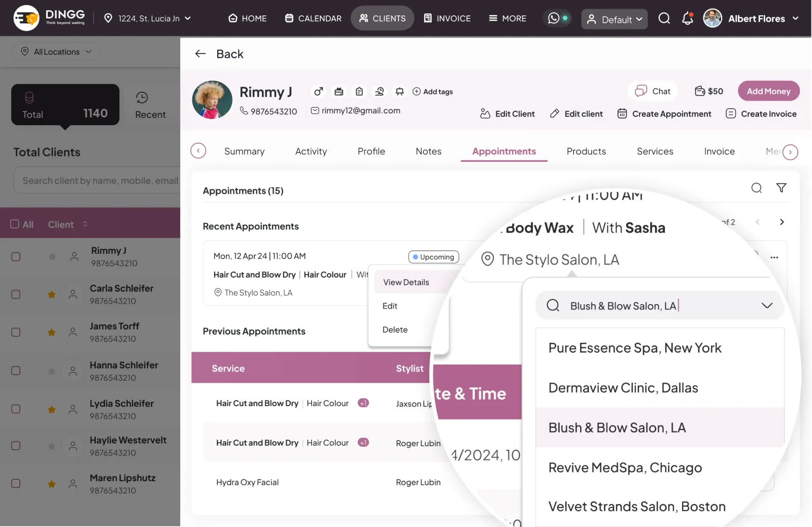Click the back arrow beside Back

point(200,54)
